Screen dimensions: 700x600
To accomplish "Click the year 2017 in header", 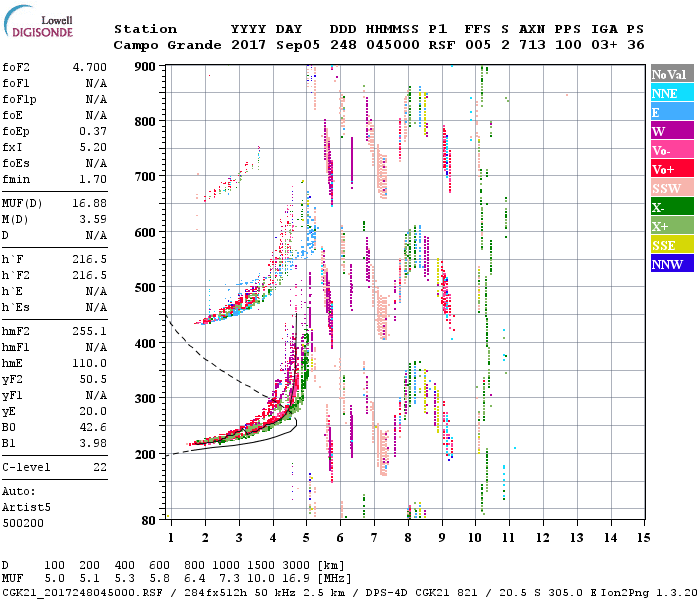I will tap(249, 45).
